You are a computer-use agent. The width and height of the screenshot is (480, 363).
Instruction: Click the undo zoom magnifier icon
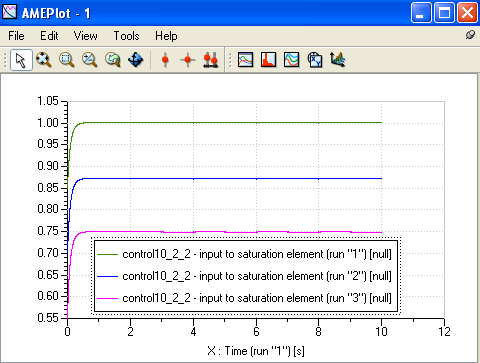[x=113, y=60]
